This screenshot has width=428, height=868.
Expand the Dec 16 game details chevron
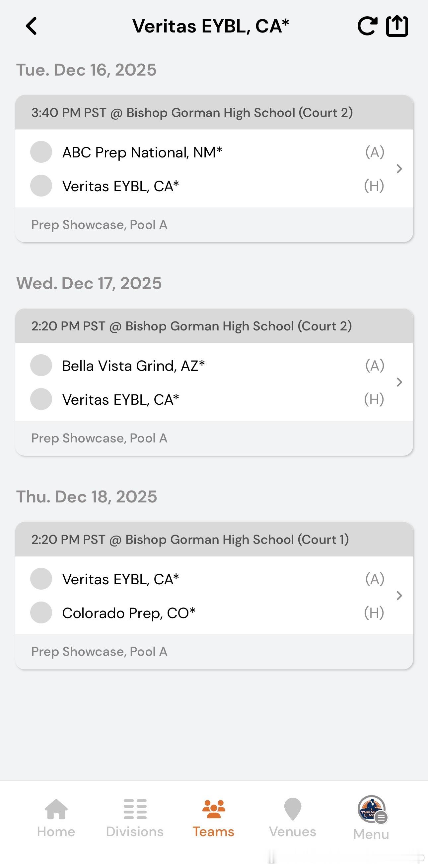click(399, 169)
